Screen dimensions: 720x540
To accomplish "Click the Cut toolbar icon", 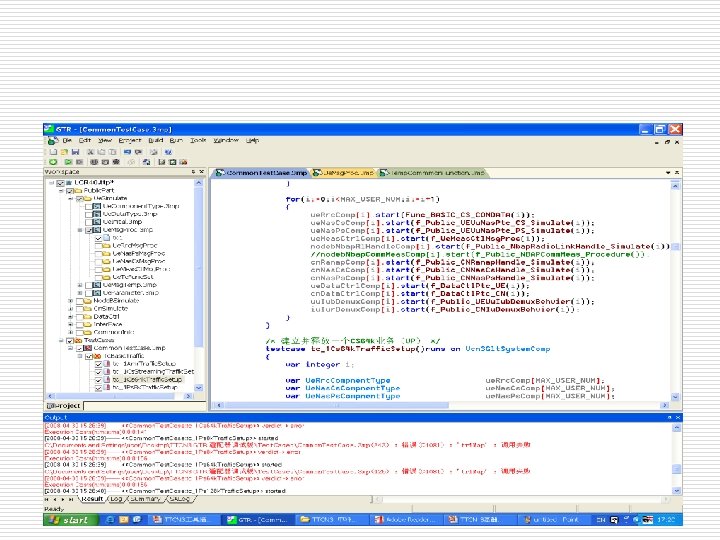I will 90,152.
